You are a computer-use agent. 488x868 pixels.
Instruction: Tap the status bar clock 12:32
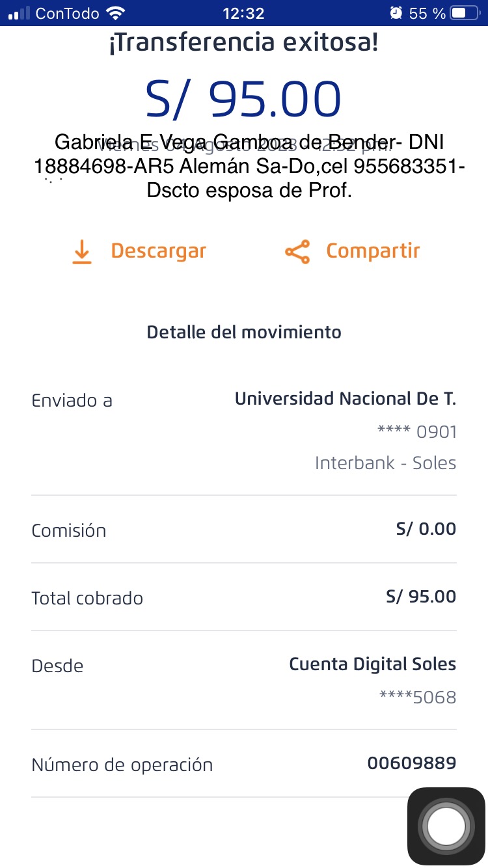pos(243,13)
